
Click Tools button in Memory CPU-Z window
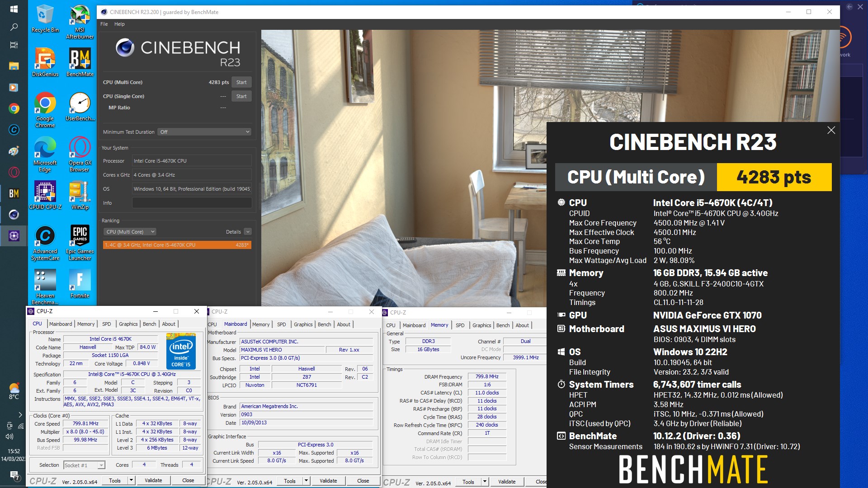tap(468, 482)
